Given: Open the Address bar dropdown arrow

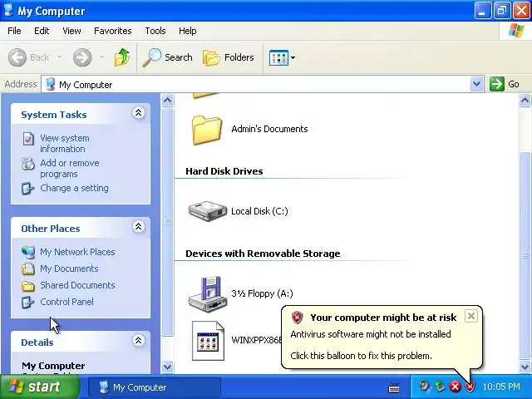Looking at the screenshot, I should coord(476,84).
